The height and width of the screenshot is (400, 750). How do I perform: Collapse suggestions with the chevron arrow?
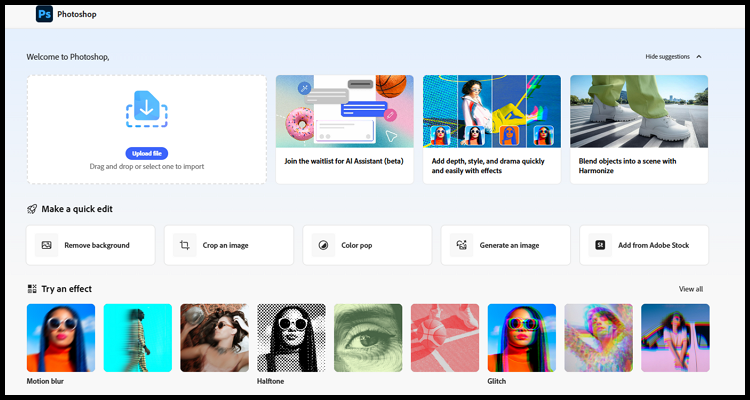699,57
